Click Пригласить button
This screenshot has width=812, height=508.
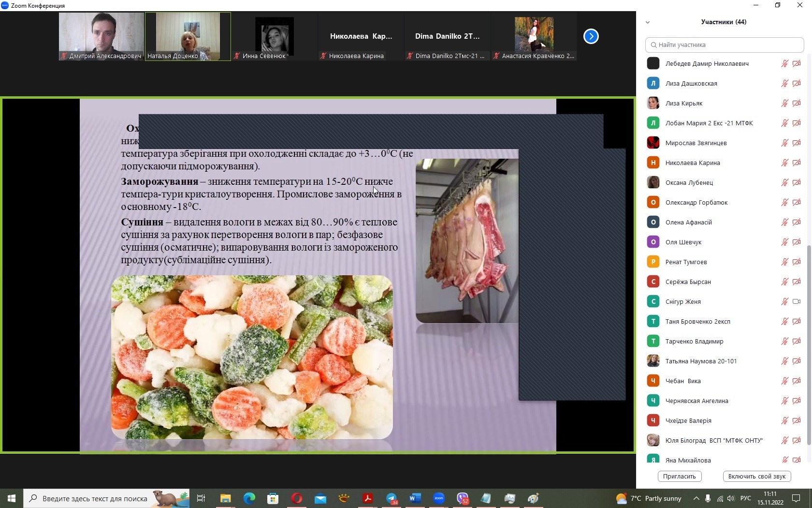680,477
